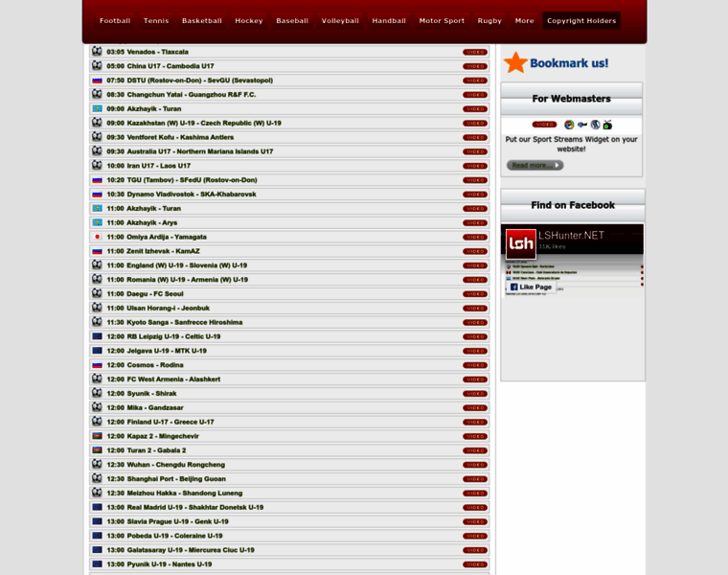This screenshot has height=575, width=728.
Task: Click video badge for China U17 - Cambodia U17
Action: point(475,66)
